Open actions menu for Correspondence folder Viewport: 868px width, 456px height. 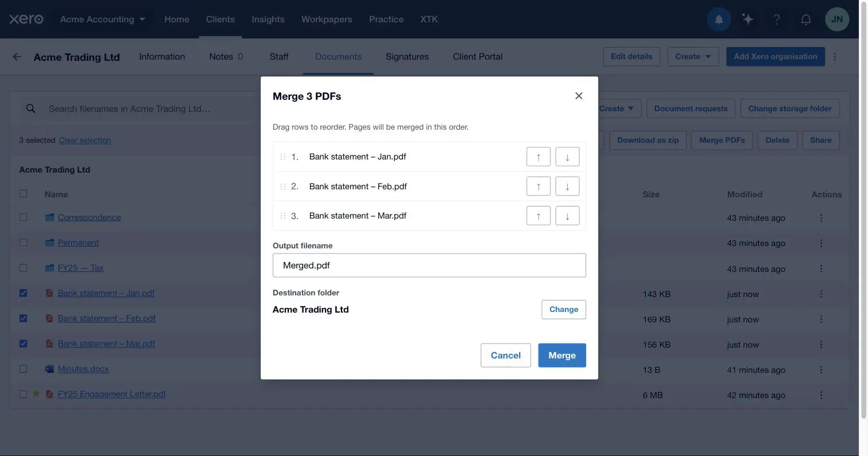click(x=821, y=218)
